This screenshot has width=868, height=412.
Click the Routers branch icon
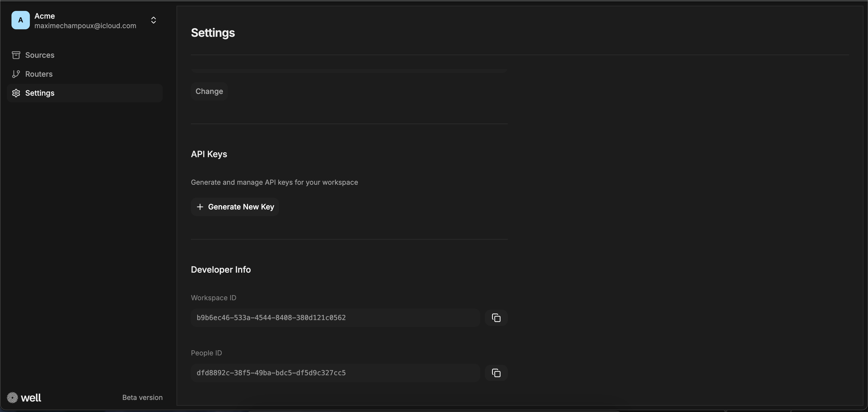(16, 74)
